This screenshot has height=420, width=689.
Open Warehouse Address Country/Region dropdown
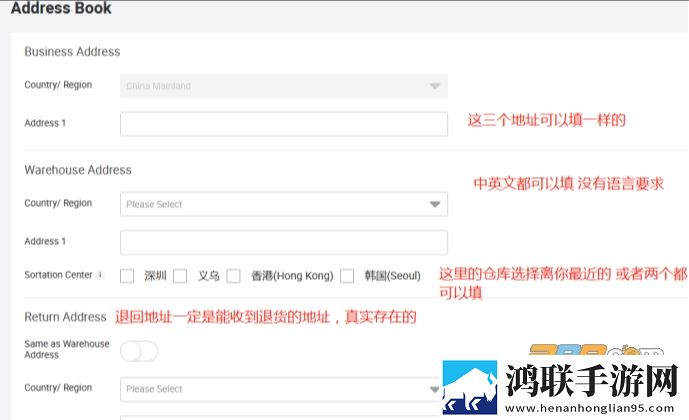[x=284, y=204]
